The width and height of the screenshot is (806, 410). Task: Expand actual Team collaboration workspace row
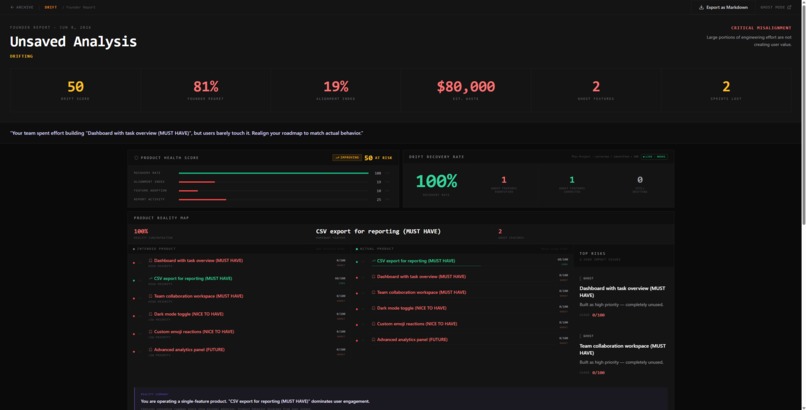pyautogui.click(x=463, y=294)
